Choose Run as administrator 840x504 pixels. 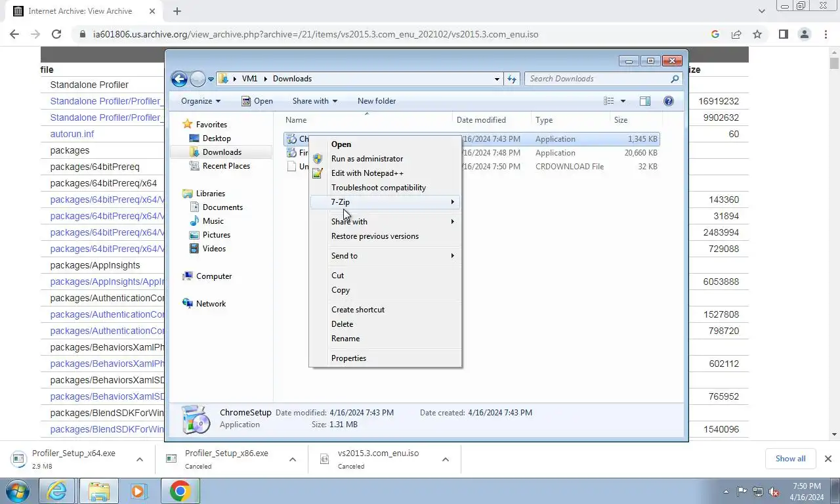(x=385, y=159)
